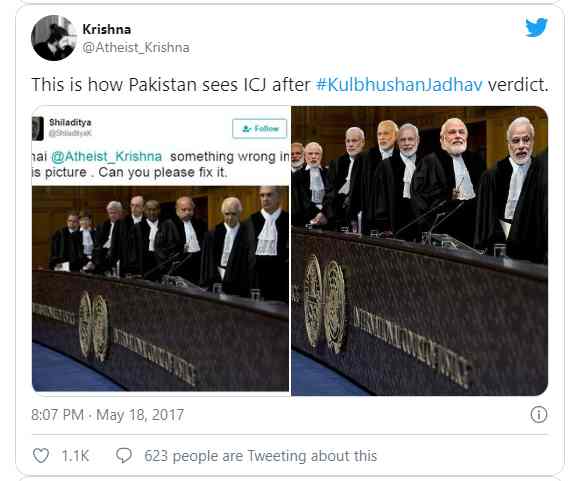Like the tweet with heart icon

click(41, 455)
